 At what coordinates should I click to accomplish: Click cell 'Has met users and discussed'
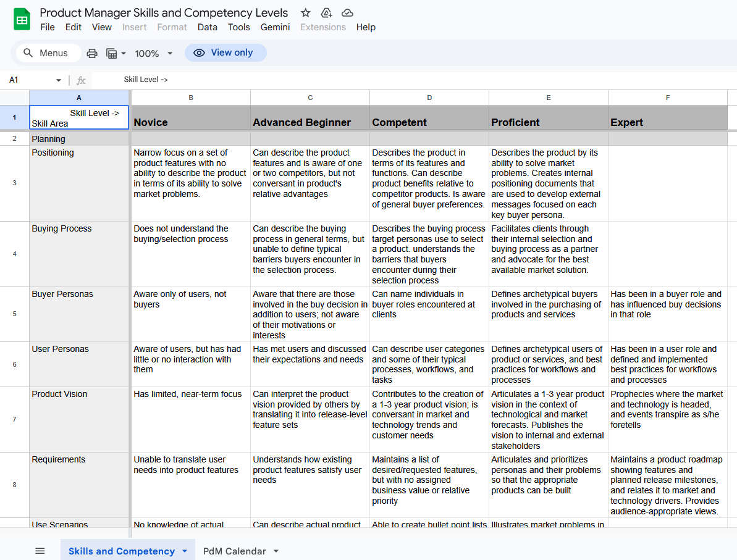tap(310, 364)
